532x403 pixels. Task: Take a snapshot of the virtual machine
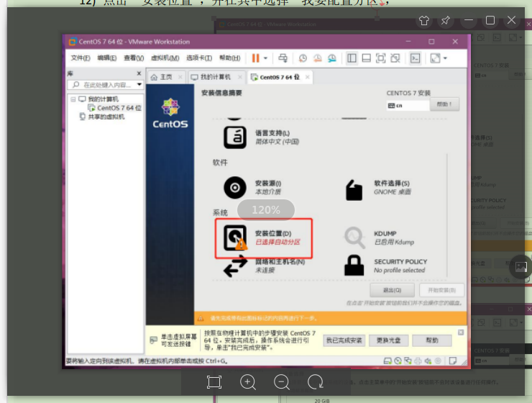303,58
